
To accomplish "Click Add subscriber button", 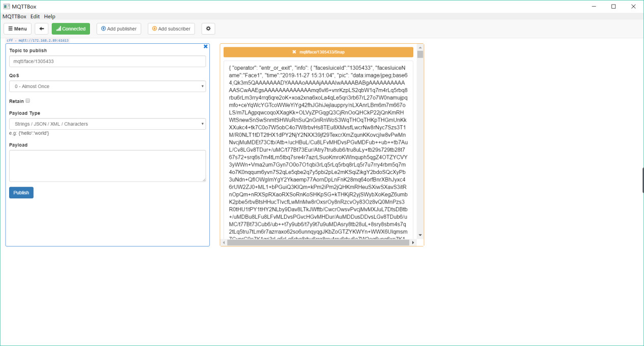I will 171,29.
